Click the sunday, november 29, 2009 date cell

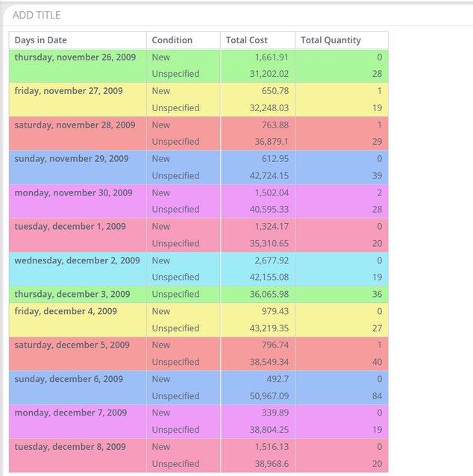tap(73, 159)
